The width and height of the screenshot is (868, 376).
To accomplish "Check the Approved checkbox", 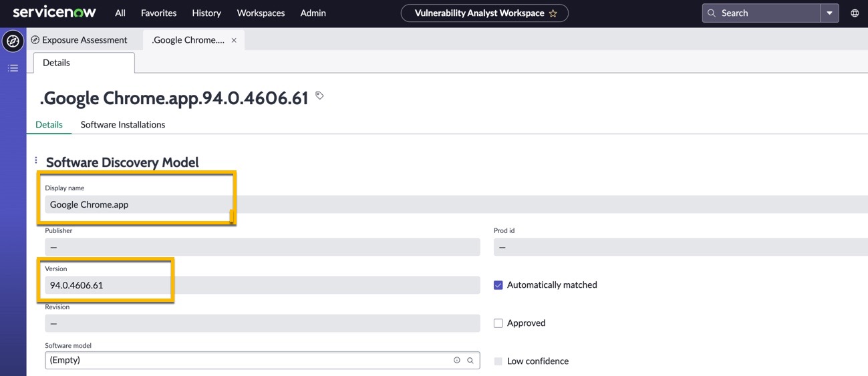I will pyautogui.click(x=498, y=323).
